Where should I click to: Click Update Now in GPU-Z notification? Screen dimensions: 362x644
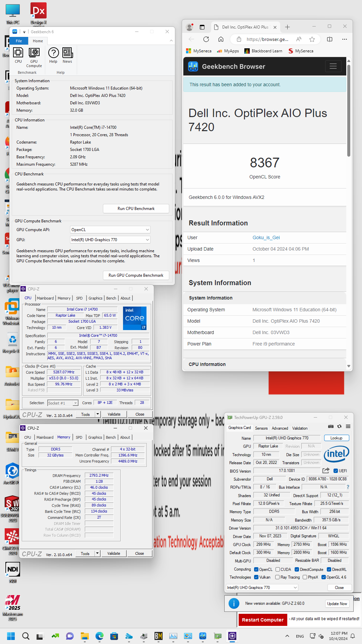[x=337, y=604]
